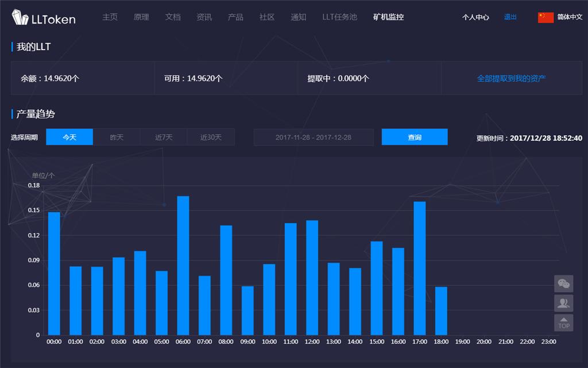
Task: Open the 社区 page
Action: 267,17
